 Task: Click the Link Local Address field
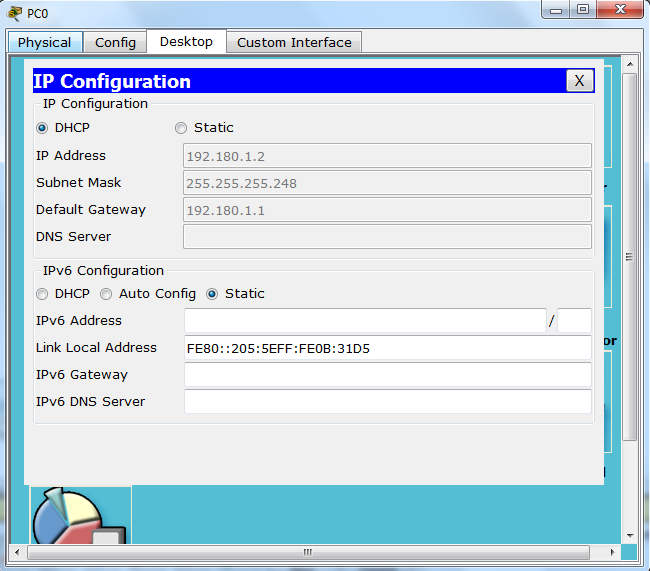pos(388,348)
